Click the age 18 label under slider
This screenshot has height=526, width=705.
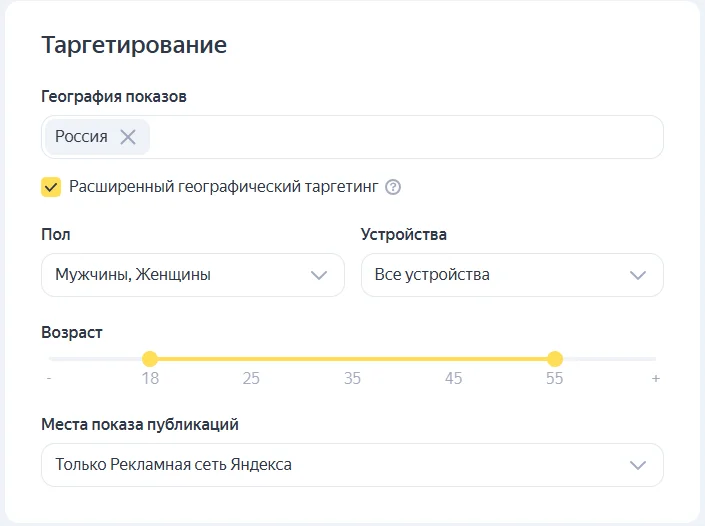point(150,379)
